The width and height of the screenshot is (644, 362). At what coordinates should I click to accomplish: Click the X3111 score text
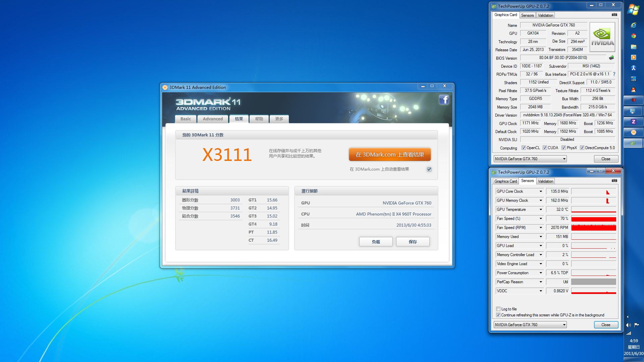pyautogui.click(x=227, y=155)
